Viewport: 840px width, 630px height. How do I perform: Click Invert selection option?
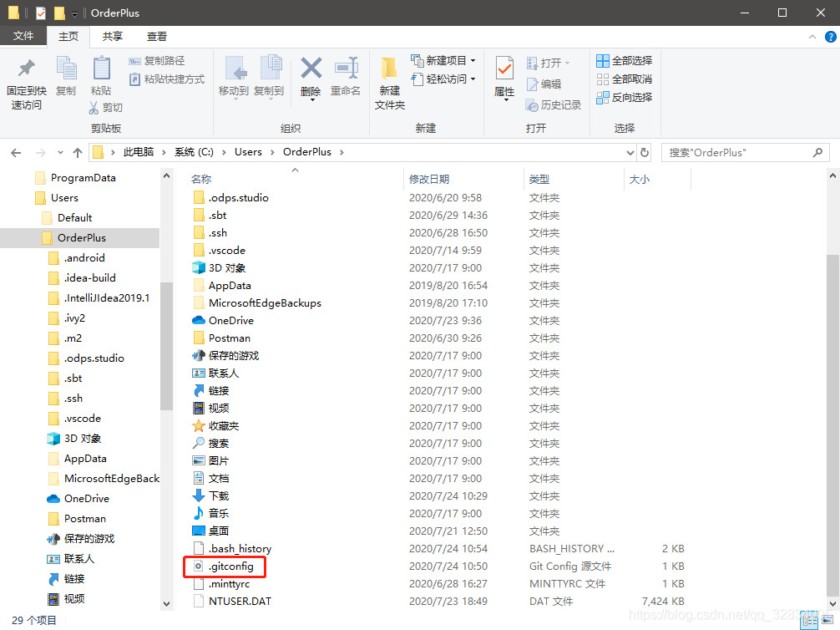pyautogui.click(x=624, y=98)
